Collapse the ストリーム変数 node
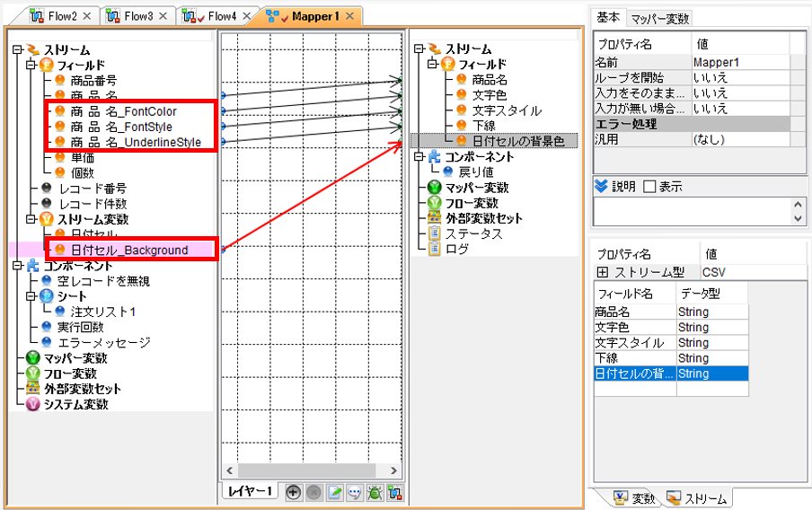 tap(31, 219)
